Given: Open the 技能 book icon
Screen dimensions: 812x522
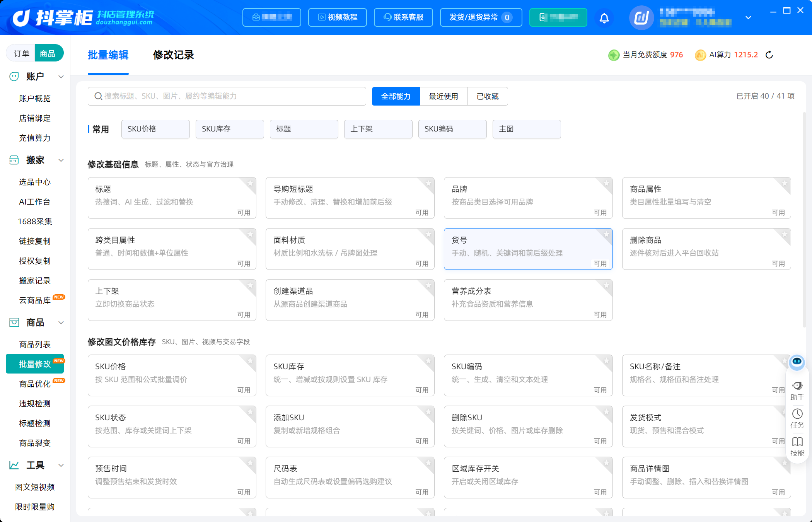Looking at the screenshot, I should pos(797,447).
